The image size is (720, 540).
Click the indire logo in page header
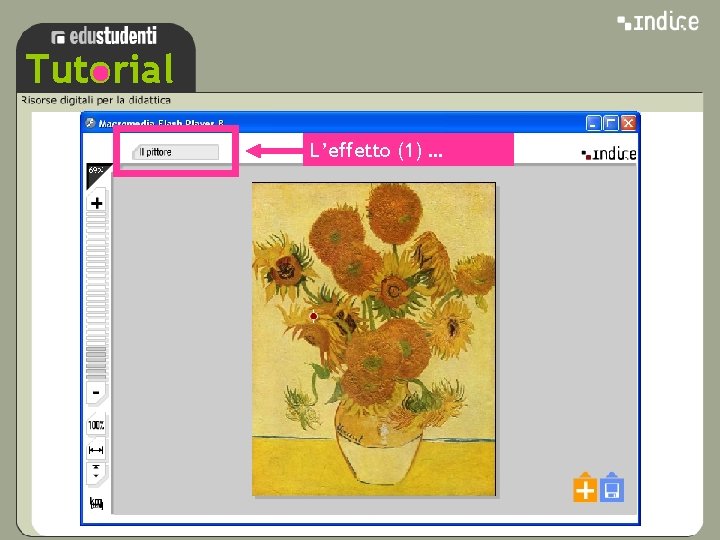pos(658,22)
